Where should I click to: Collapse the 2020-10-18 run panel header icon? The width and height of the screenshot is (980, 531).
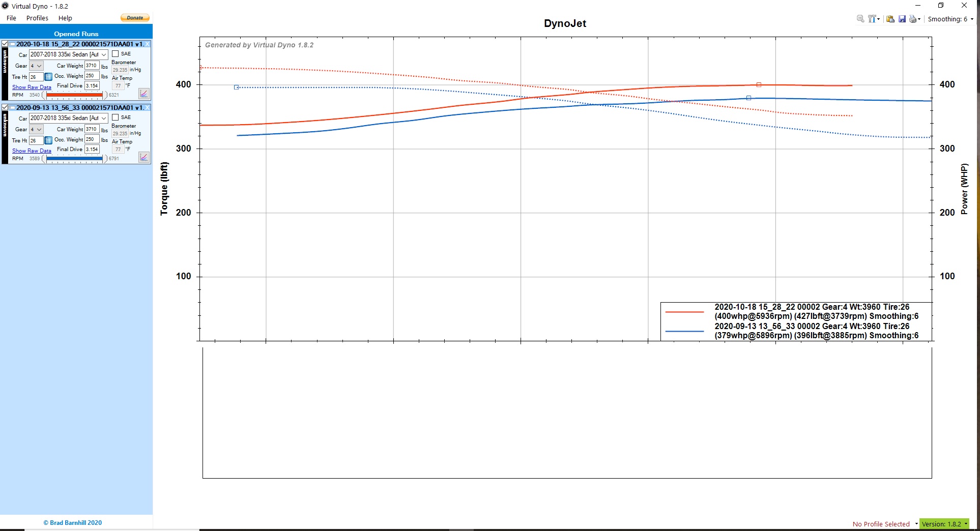pos(12,44)
